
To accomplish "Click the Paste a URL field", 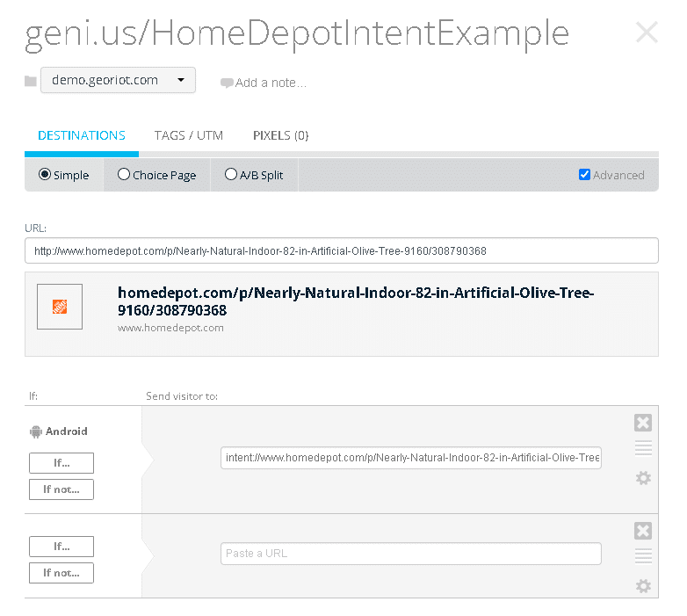I will (x=410, y=554).
